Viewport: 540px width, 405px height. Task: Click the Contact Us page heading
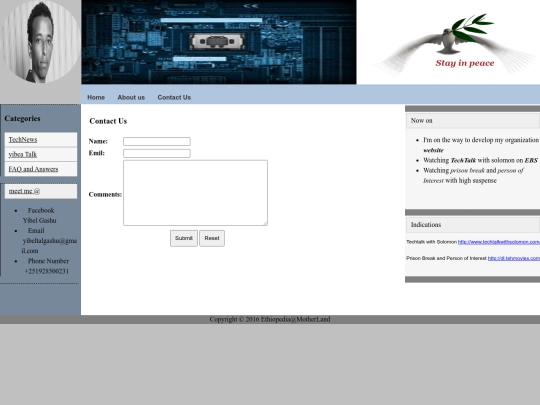click(x=108, y=121)
